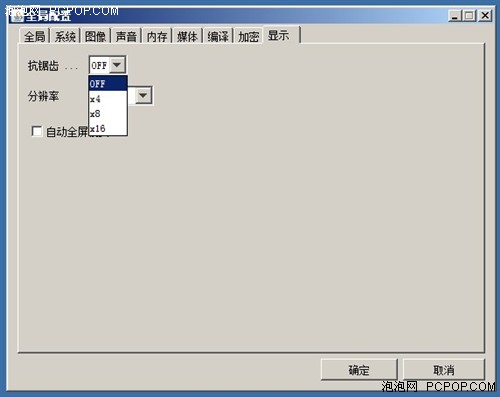Click the 显示 tab
The image size is (500, 397).
pyautogui.click(x=282, y=35)
